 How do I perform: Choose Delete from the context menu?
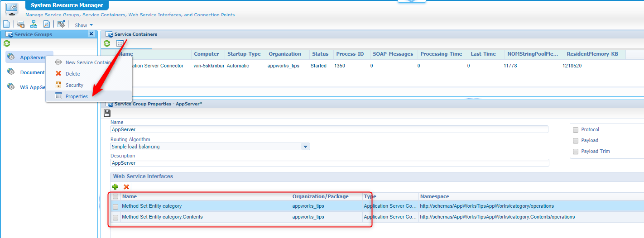72,74
